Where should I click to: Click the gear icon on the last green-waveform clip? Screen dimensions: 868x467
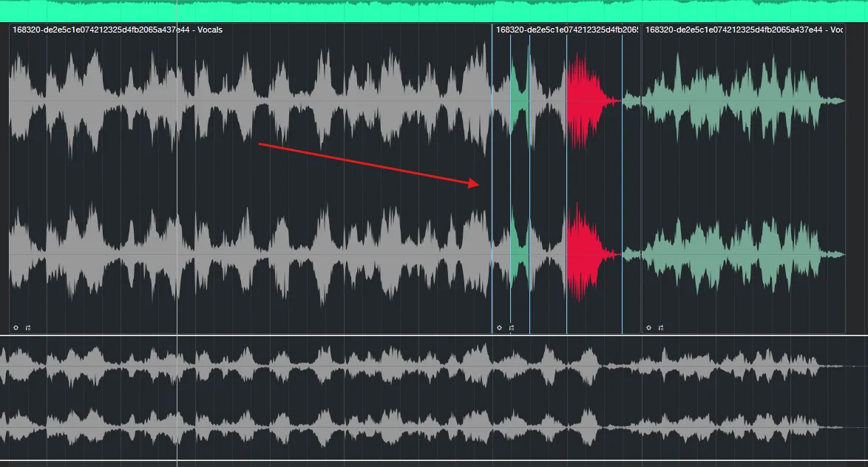click(x=649, y=328)
